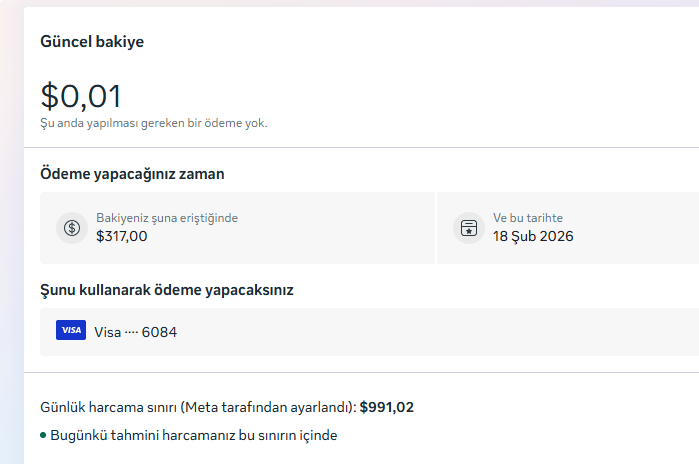This screenshot has height=464, width=699.
Task: Click the Bugünkü tahmini harcamanız status line
Action: point(194,435)
